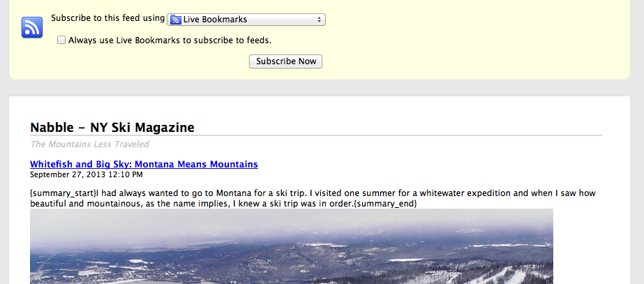Image resolution: width=644 pixels, height=284 pixels.
Task: Click the large blue RSS feed icon
Action: point(32,27)
